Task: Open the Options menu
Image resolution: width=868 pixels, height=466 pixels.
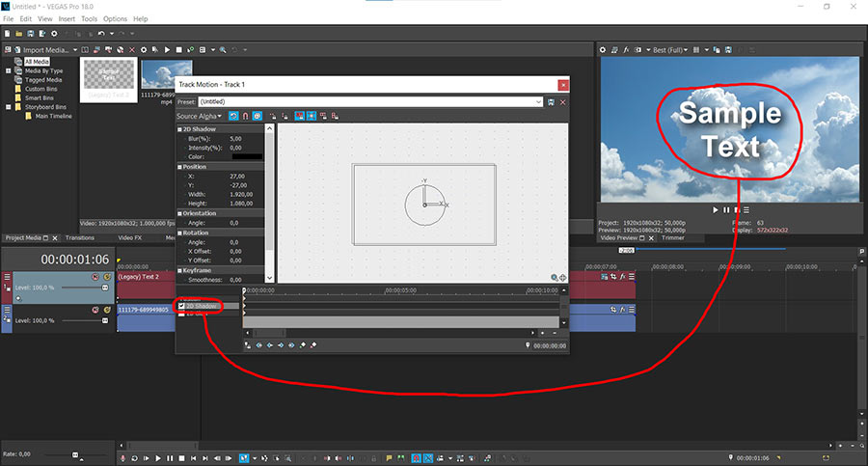Action: coord(115,19)
